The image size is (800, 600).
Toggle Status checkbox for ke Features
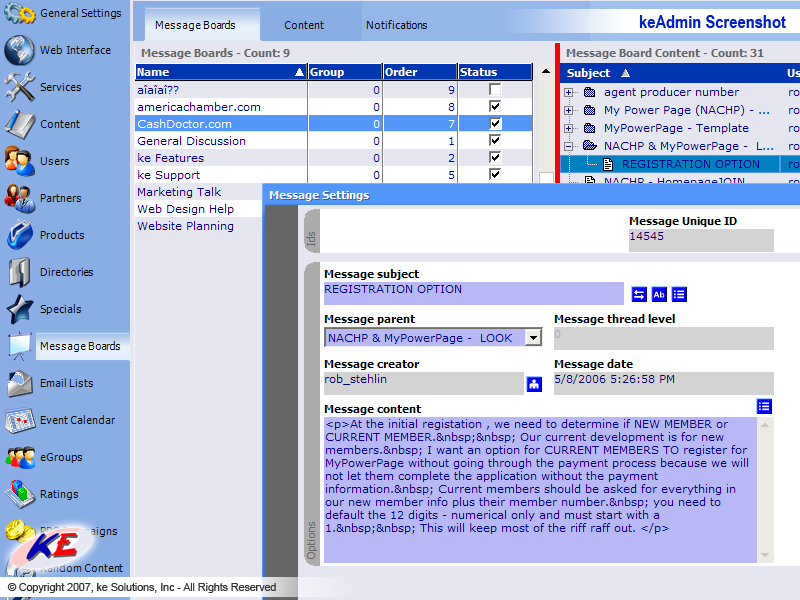pos(495,157)
